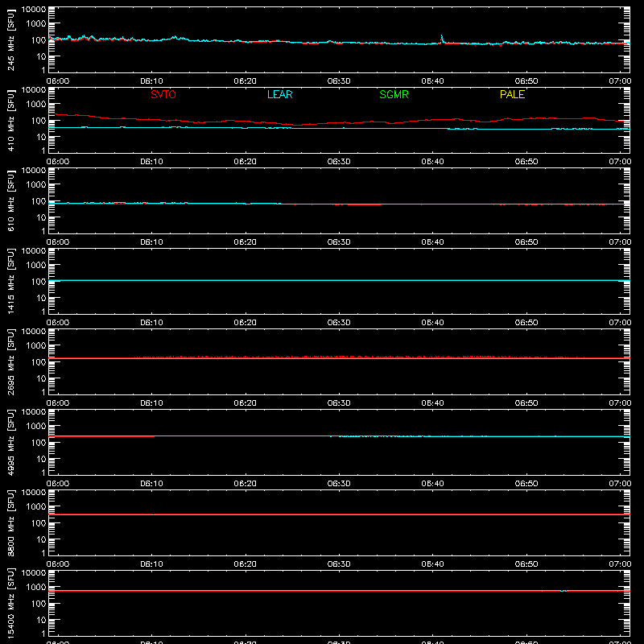Select the 2695 MHz [SFU] axis title

click(10, 361)
